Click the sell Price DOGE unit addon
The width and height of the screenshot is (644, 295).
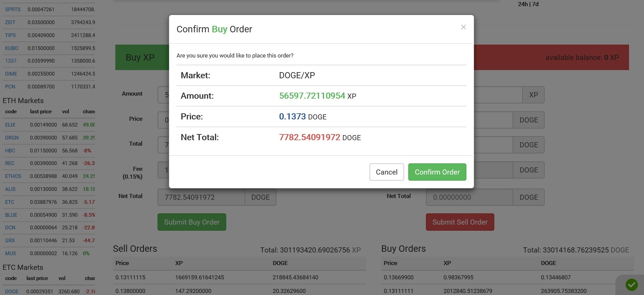[529, 120]
